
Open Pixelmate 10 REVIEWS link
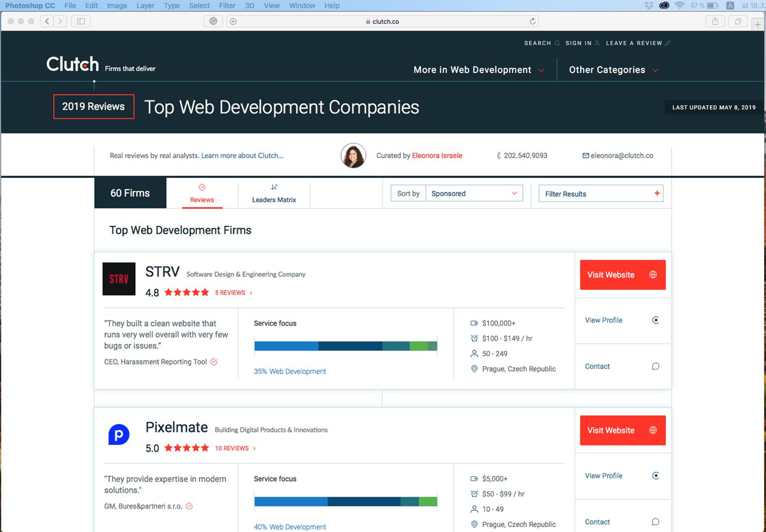pyautogui.click(x=235, y=448)
